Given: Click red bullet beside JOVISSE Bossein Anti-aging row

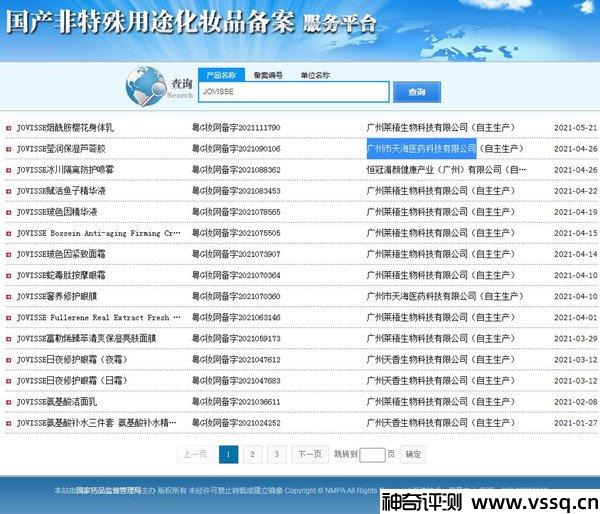Looking at the screenshot, I should pyautogui.click(x=8, y=233).
